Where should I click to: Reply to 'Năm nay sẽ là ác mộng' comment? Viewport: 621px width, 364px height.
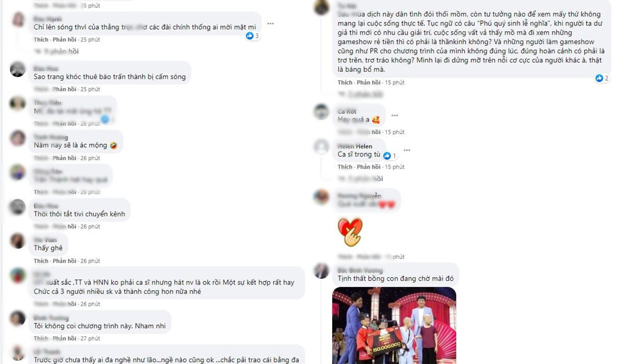click(65, 158)
